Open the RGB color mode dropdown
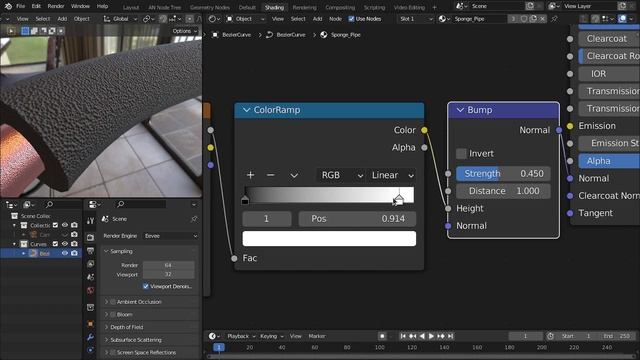The width and height of the screenshot is (640, 360). (x=341, y=175)
